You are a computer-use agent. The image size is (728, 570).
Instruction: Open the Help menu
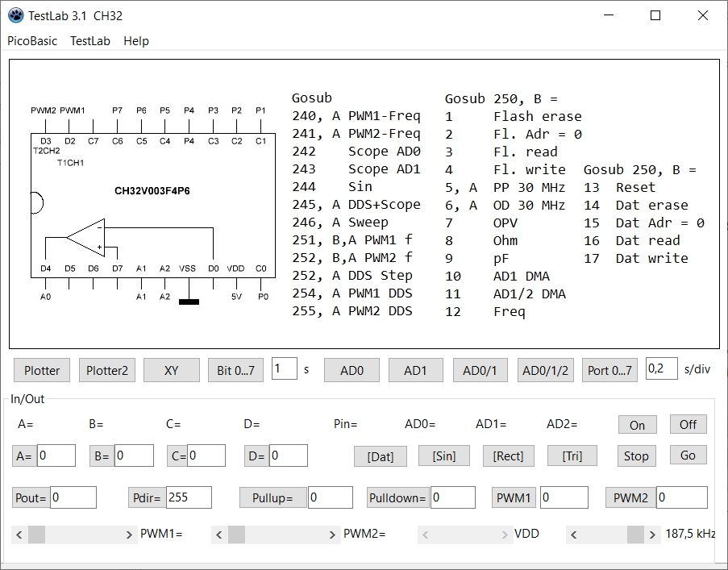[x=135, y=41]
